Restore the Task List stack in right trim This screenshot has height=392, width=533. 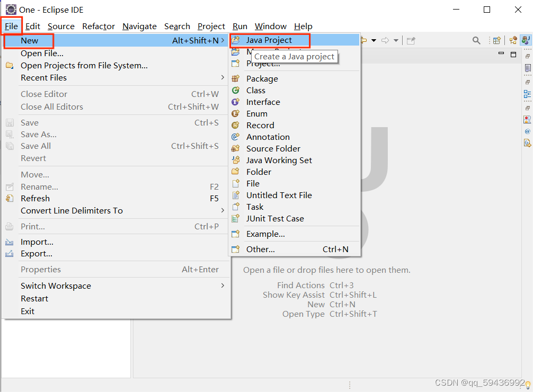[528, 56]
